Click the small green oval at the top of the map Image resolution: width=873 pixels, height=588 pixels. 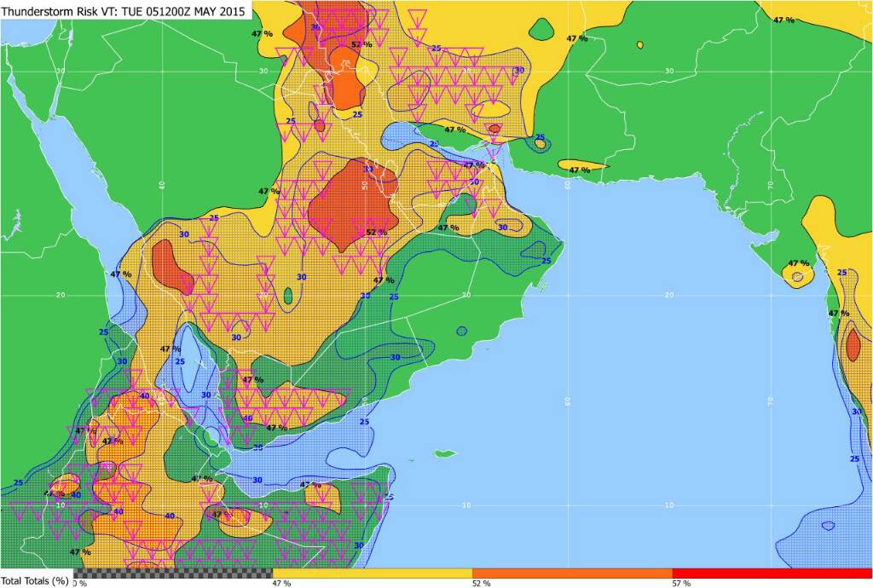click(x=542, y=32)
